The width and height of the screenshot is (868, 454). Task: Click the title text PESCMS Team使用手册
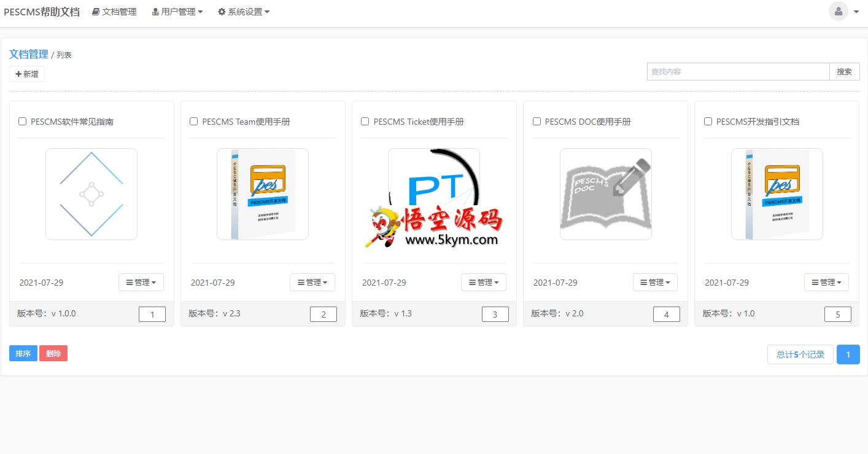[246, 122]
